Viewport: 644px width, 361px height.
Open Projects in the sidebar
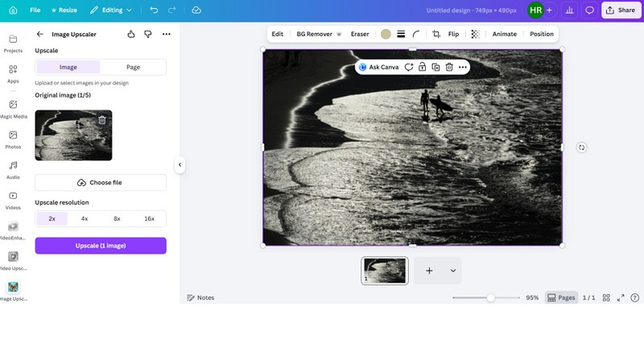(x=13, y=43)
